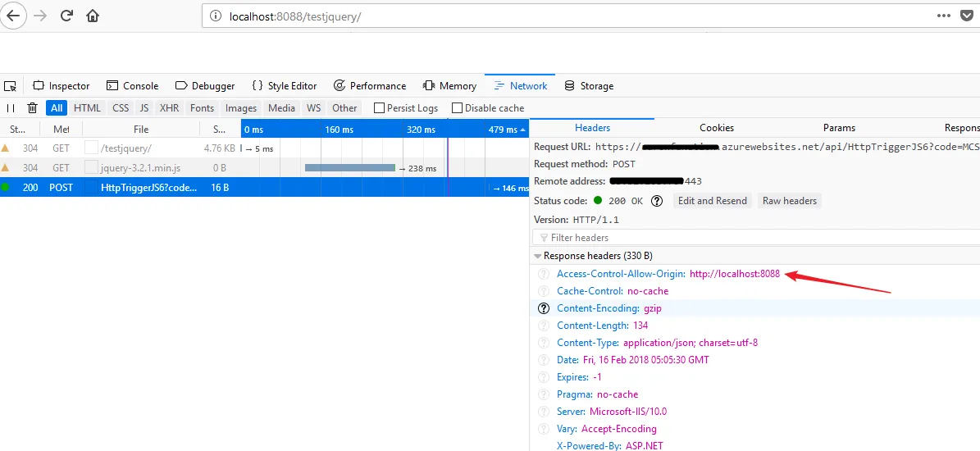
Task: Activate the element picker icon
Action: pos(10,86)
